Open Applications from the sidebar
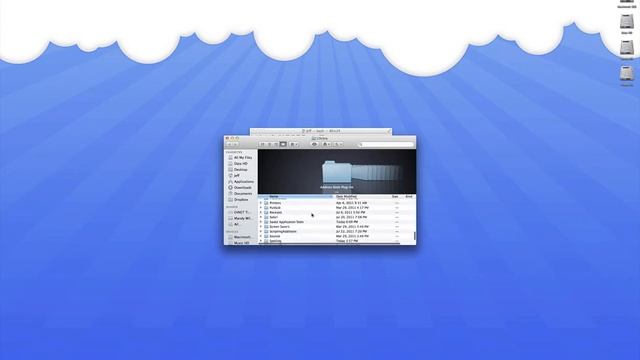The image size is (640, 360). click(x=240, y=182)
